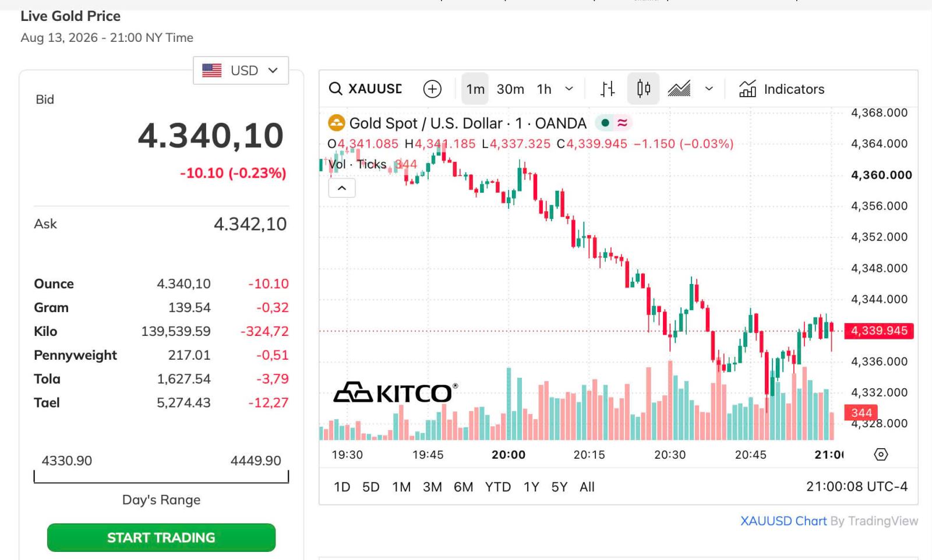
Task: Click the 21:00:08 UTC-4 timezone selector
Action: [857, 487]
